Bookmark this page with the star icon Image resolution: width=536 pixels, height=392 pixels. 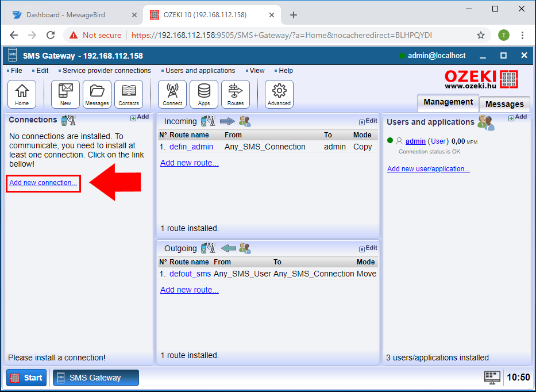[x=481, y=35]
